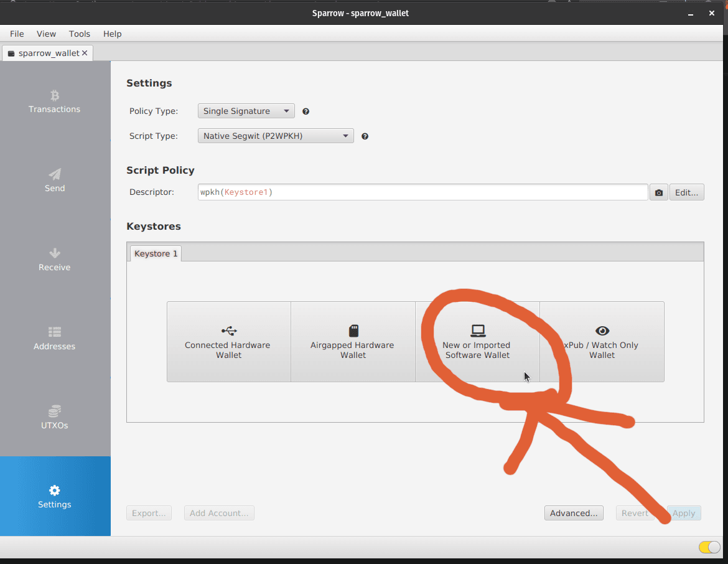This screenshot has height=564, width=728.
Task: Select the Keystore 1 tab
Action: pyautogui.click(x=156, y=253)
